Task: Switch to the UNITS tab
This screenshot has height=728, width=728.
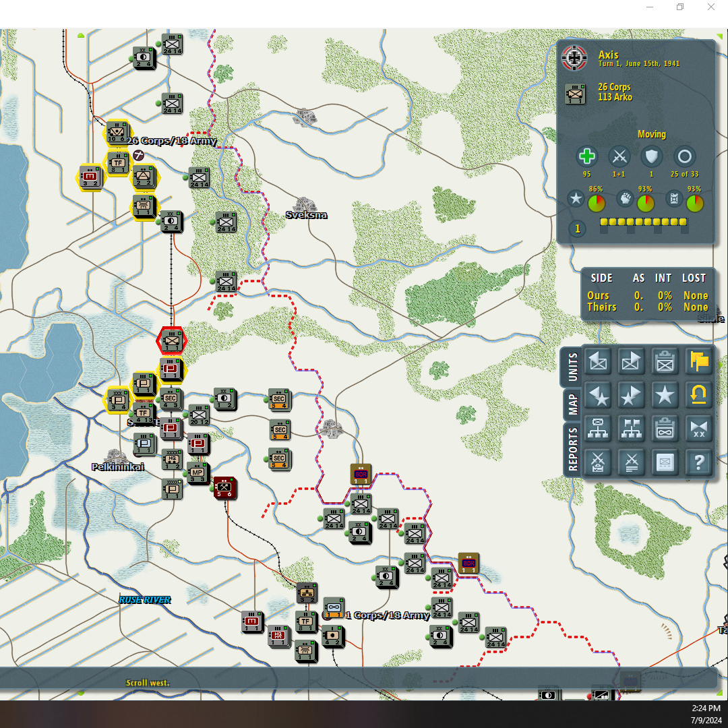Action: pos(573,367)
